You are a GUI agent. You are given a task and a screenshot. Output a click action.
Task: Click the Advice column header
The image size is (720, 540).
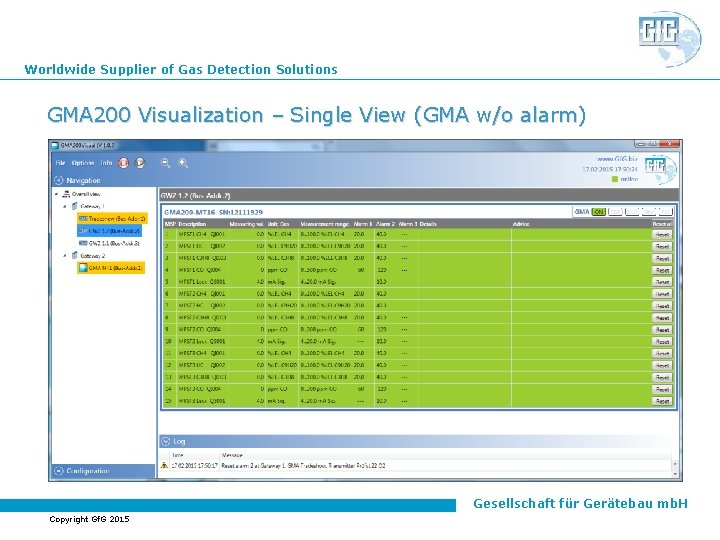(521, 224)
